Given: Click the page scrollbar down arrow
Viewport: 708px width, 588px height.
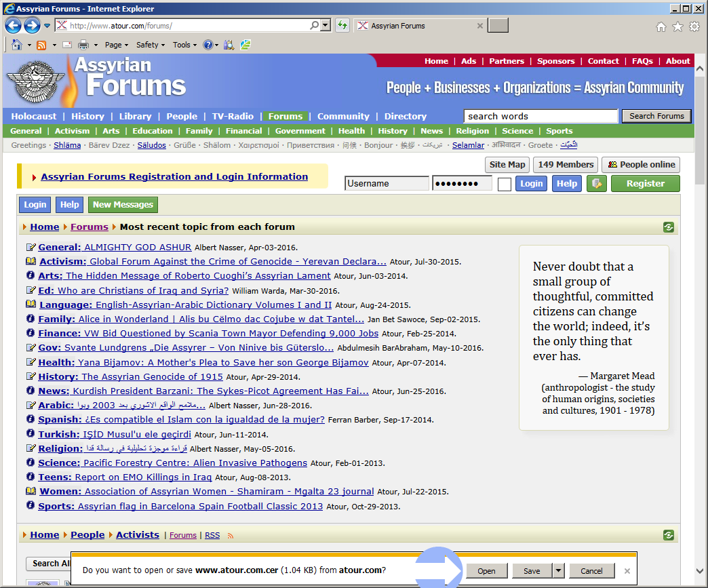Looking at the screenshot, I should [x=700, y=571].
